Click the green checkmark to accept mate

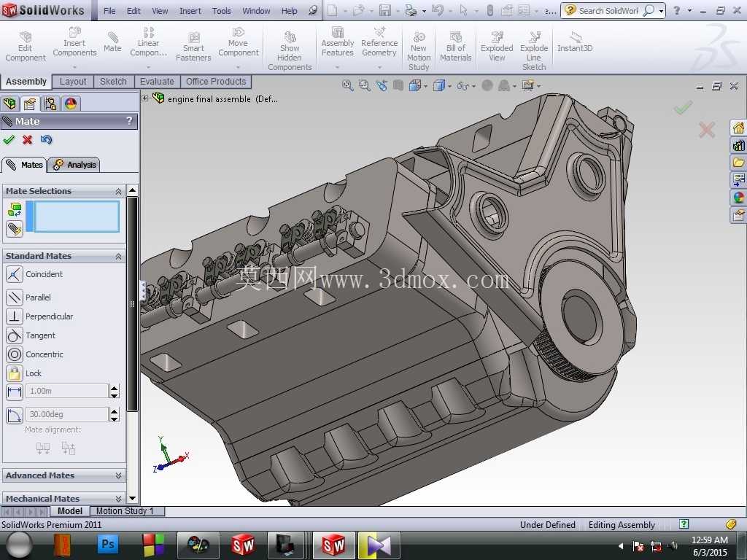click(9, 139)
